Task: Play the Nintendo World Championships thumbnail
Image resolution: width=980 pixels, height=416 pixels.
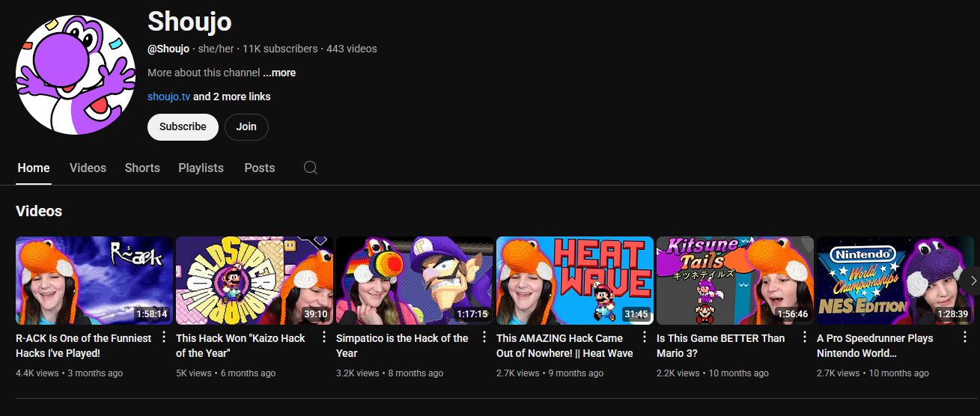Action: pos(895,281)
